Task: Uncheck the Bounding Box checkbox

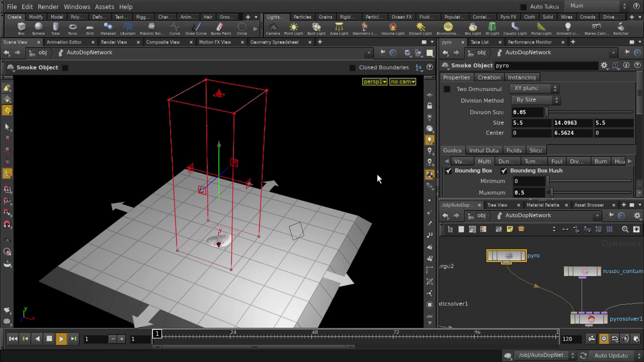Action: coord(448,171)
